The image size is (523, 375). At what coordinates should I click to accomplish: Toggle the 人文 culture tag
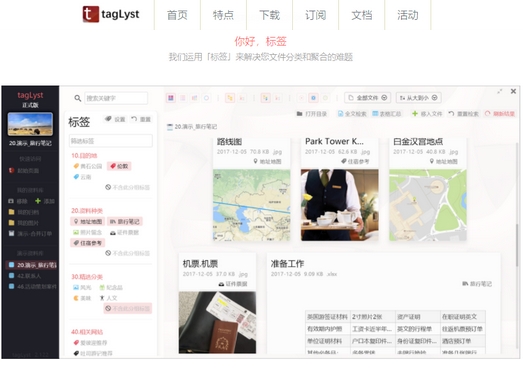108,298
